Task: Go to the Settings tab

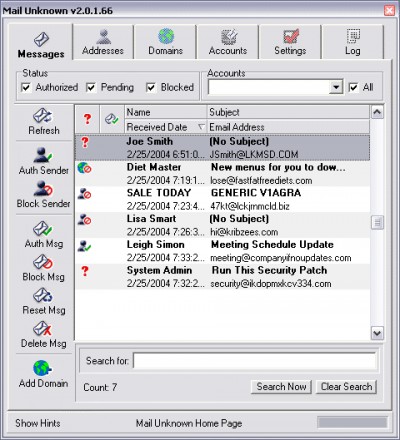Action: point(290,42)
